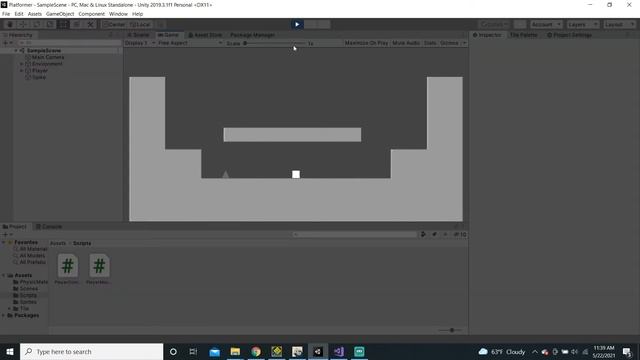Open the Display 1 dropdown
Screen dimensions: 640x360
point(140,43)
